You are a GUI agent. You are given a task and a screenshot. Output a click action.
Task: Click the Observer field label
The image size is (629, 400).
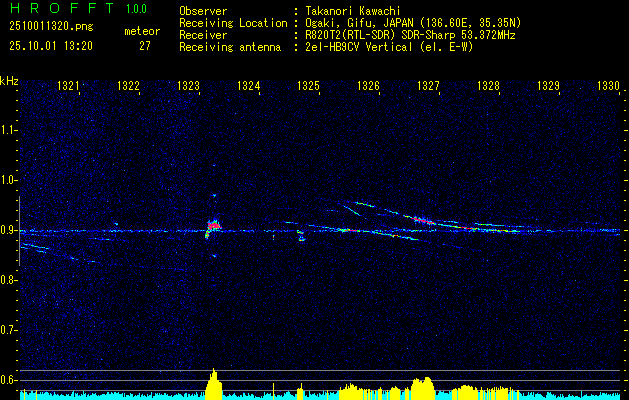tap(203, 11)
